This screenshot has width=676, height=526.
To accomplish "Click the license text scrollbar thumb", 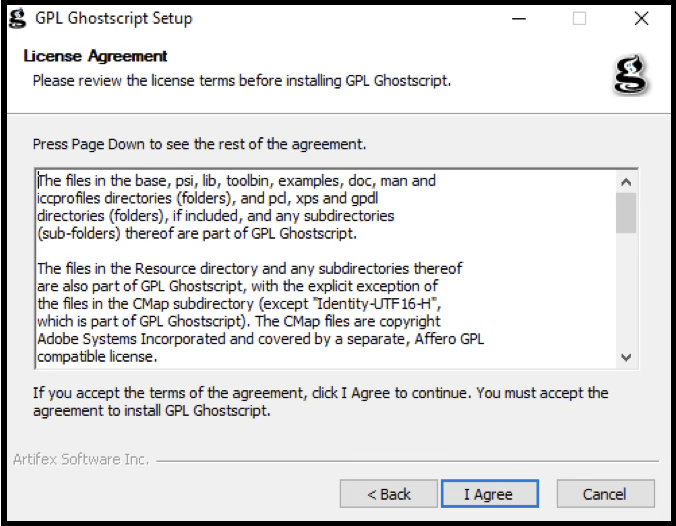I will [626, 212].
